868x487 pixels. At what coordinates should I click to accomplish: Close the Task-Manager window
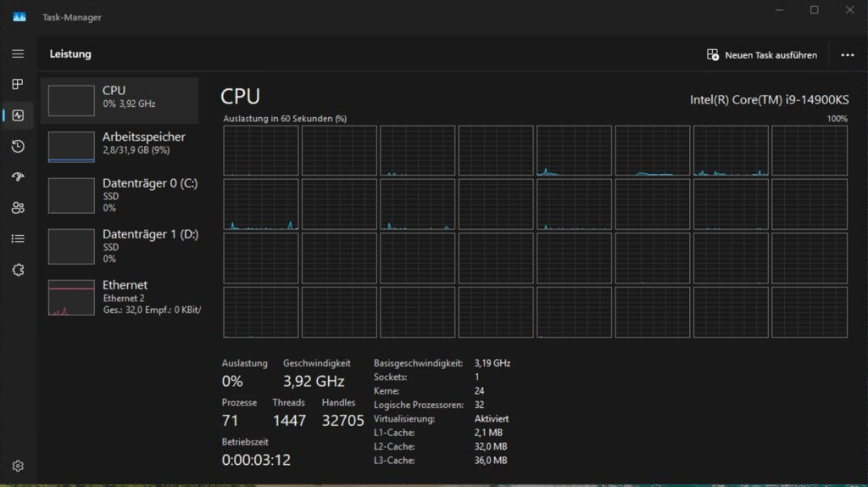tap(849, 10)
